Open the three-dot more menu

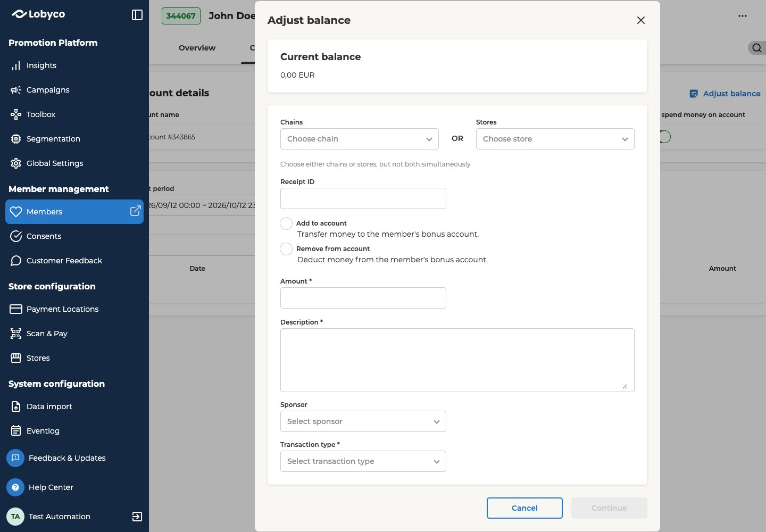pos(743,16)
